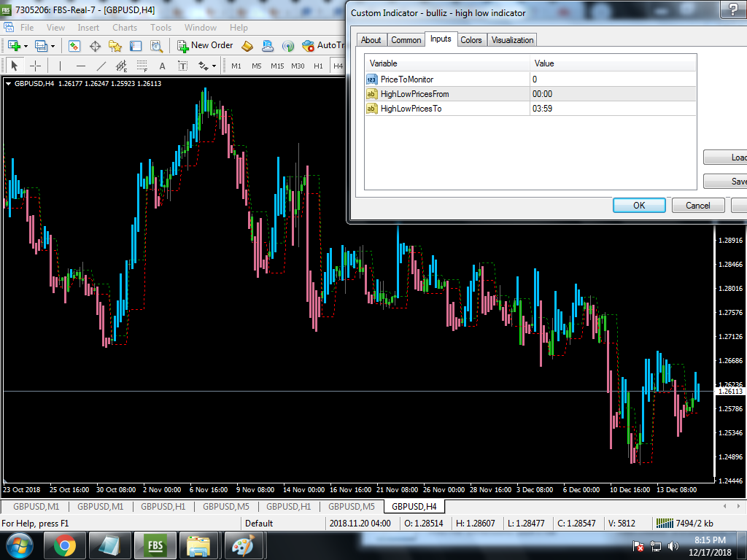Screen dimensions: 747x560
Task: Go to the next chart tab with right arrow
Action: 738,506
